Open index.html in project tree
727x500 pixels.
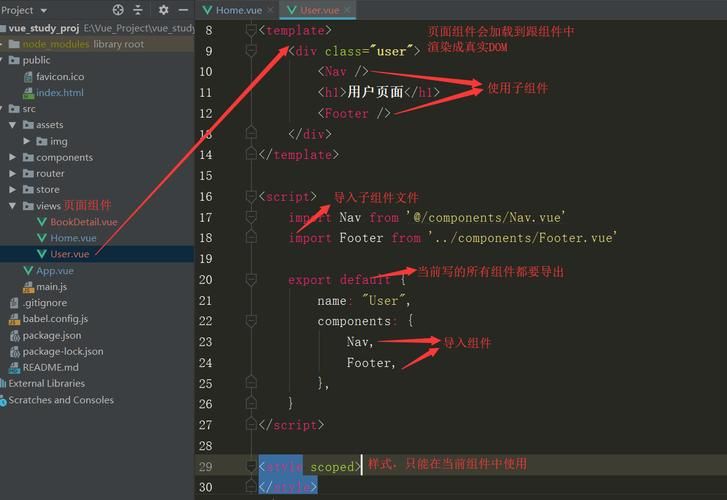[x=60, y=93]
